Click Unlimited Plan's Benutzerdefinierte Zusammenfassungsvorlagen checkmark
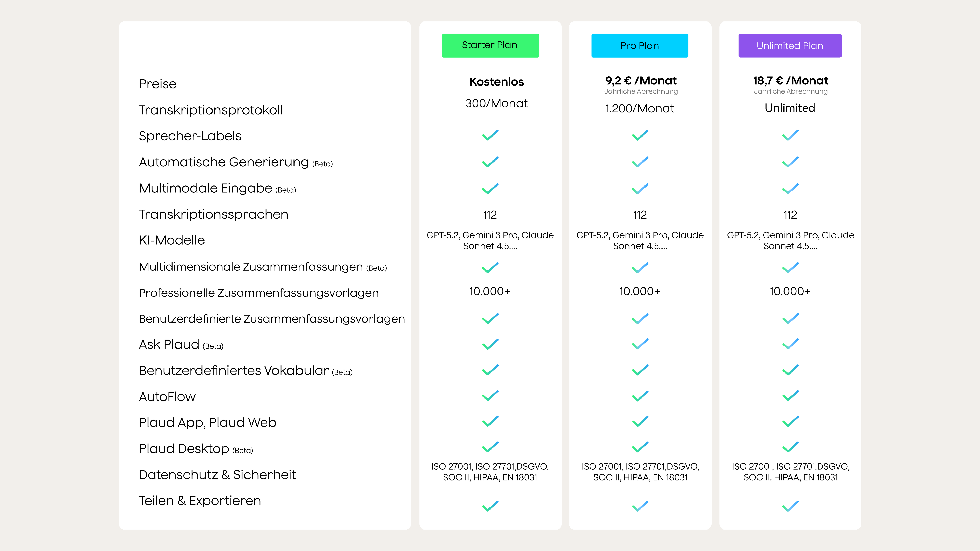This screenshot has width=980, height=551. [790, 319]
